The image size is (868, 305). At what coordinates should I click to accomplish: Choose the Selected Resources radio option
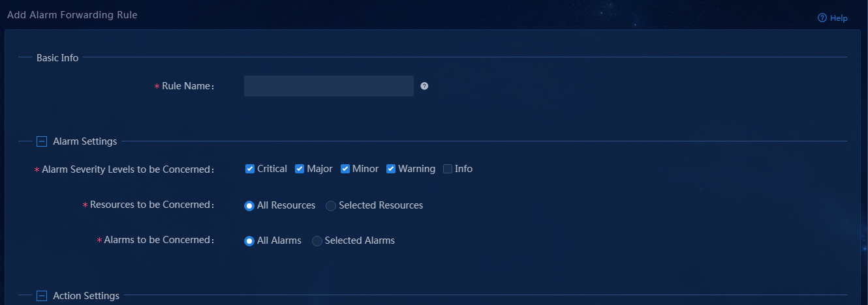tap(331, 206)
